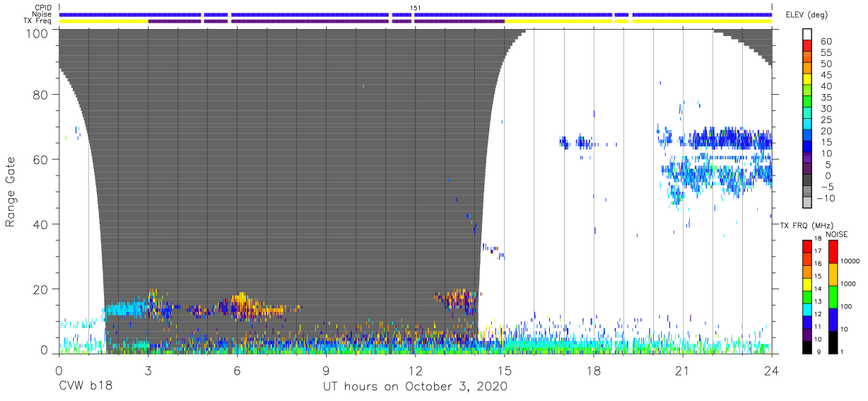Pick the red segment of the ELEV color bar
This screenshot has height=401, width=868.
pos(808,47)
